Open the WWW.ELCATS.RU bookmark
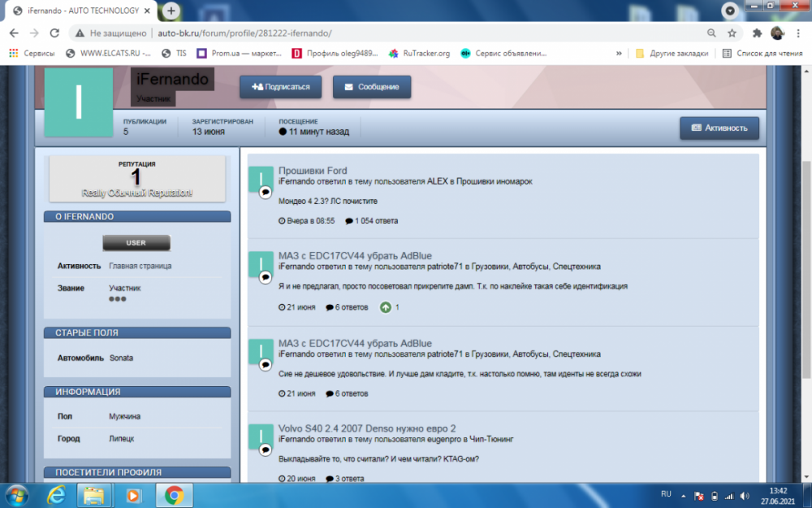Image resolution: width=812 pixels, height=508 pixels. pos(108,54)
